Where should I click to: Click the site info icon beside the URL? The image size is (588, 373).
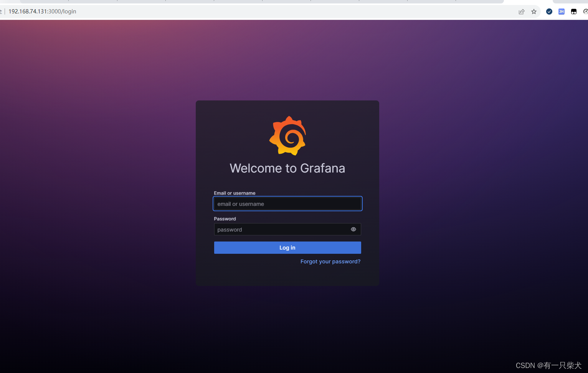point(2,12)
